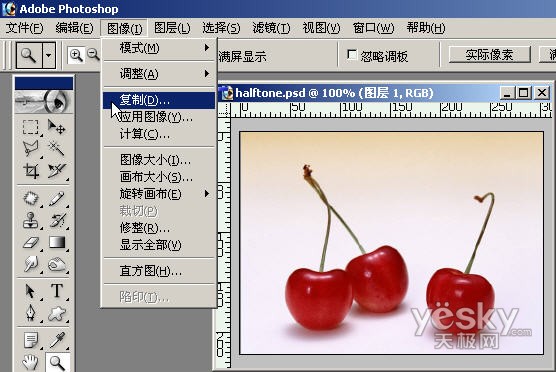The width and height of the screenshot is (556, 372).
Task: Select the Healing Brush tool
Action: 30,199
